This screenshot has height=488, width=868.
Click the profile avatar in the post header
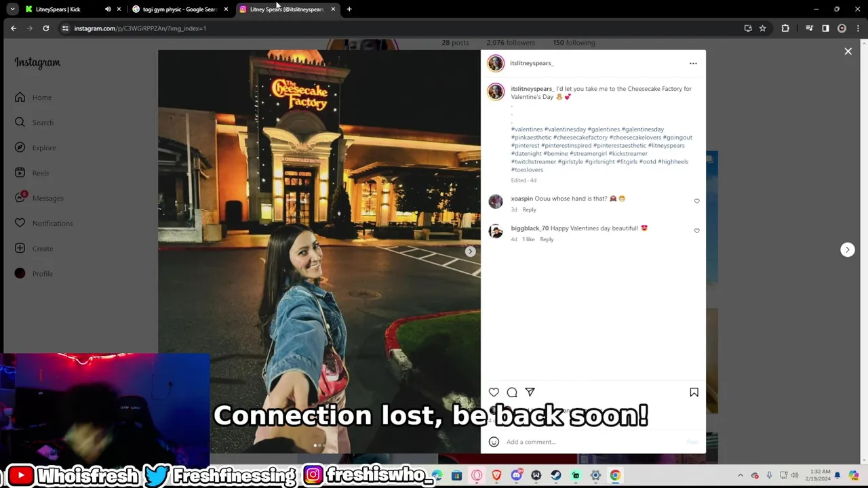[x=496, y=63]
